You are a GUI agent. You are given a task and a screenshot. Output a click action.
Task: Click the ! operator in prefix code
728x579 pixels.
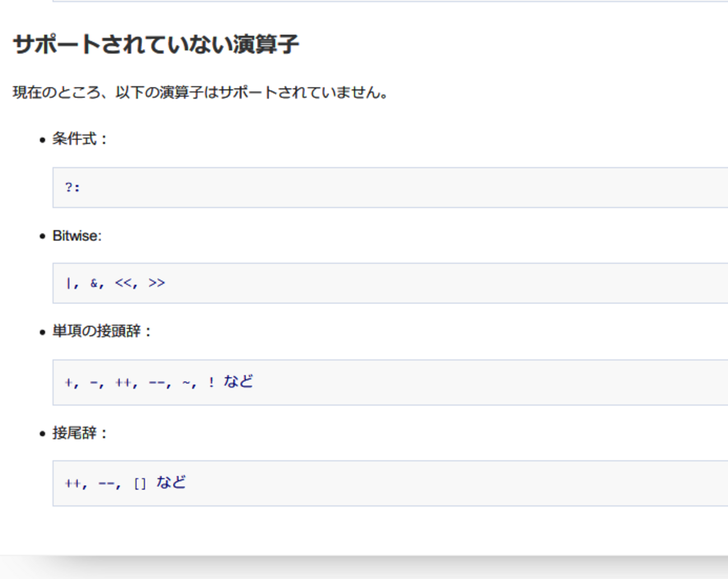pos(211,383)
